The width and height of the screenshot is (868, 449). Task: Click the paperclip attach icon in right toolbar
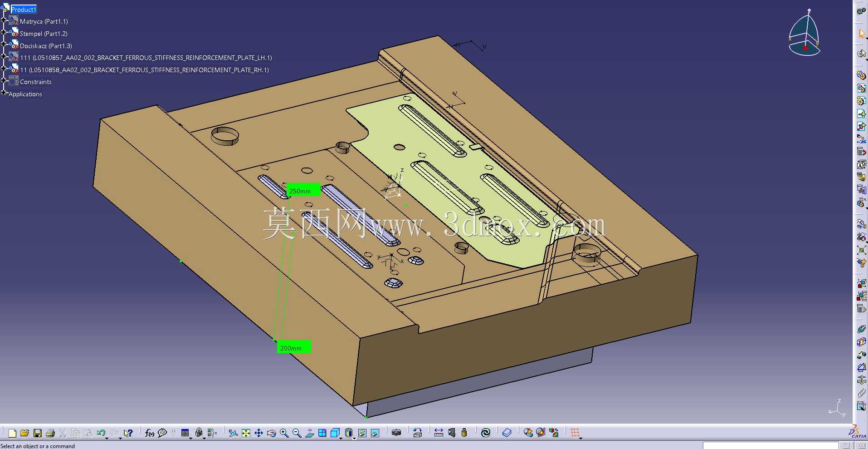(x=861, y=393)
